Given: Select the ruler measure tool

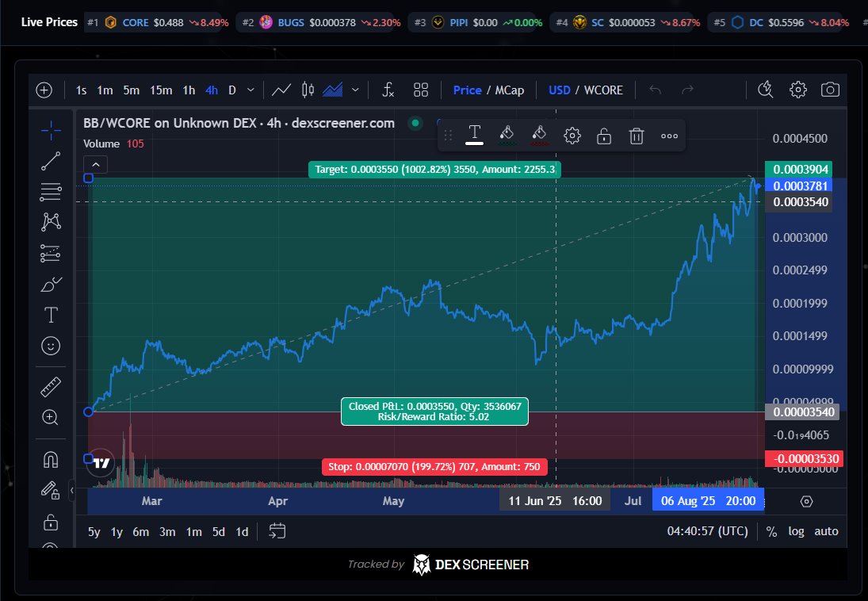Looking at the screenshot, I should (x=51, y=387).
